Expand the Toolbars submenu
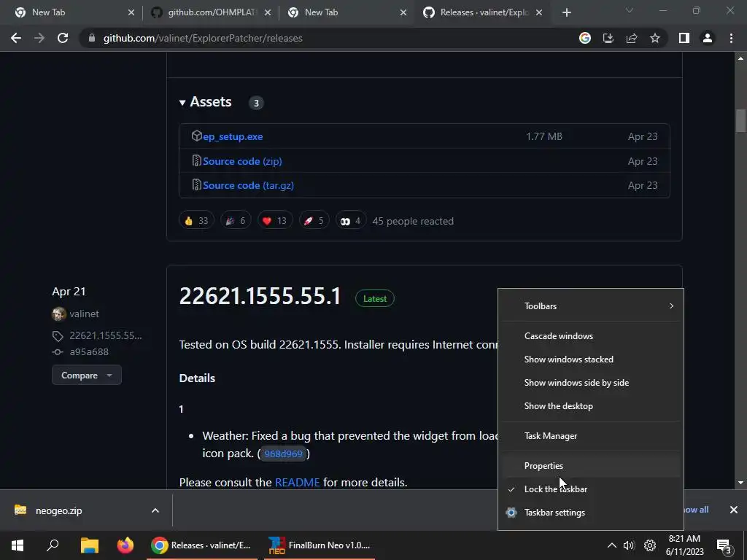The width and height of the screenshot is (747, 560). click(590, 306)
